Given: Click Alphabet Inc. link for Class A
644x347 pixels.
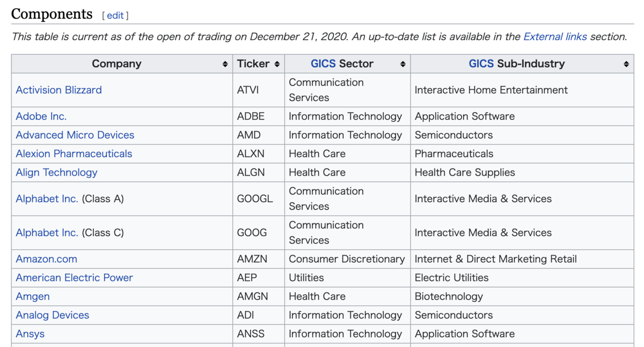Looking at the screenshot, I should [x=47, y=199].
